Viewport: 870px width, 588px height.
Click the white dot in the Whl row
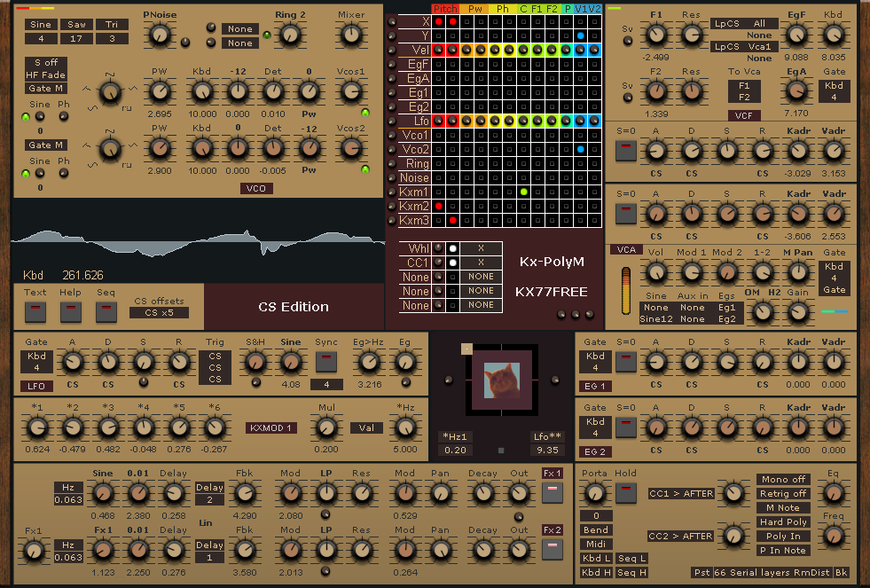[x=453, y=248]
